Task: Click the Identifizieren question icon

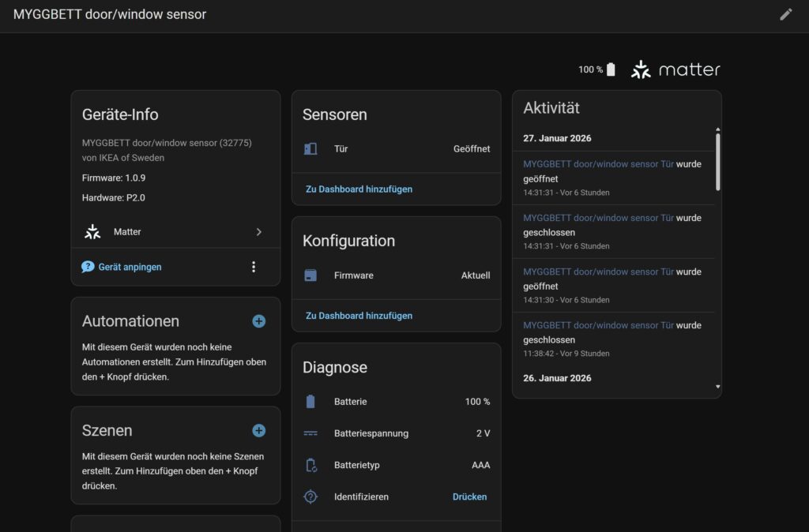Action: click(310, 496)
